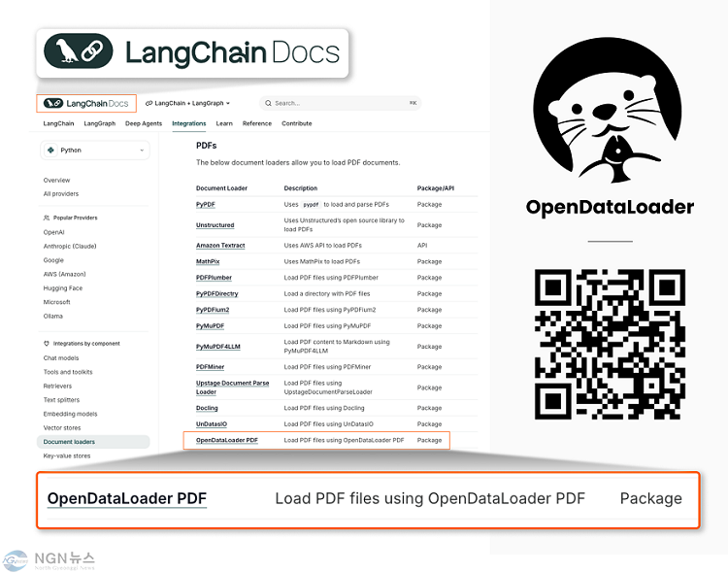This screenshot has height=573, width=728.
Task: Open the LangChain tab
Action: coord(58,123)
